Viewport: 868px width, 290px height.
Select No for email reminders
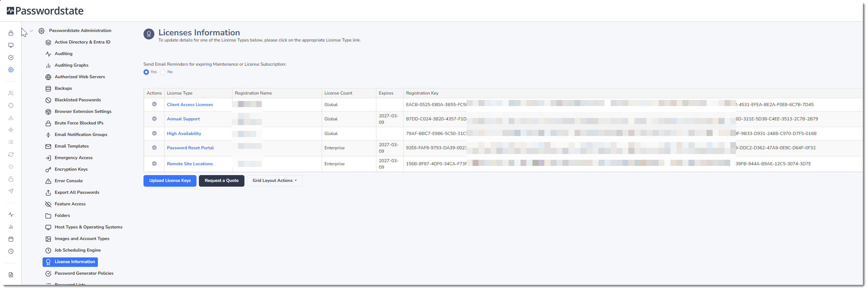163,72
